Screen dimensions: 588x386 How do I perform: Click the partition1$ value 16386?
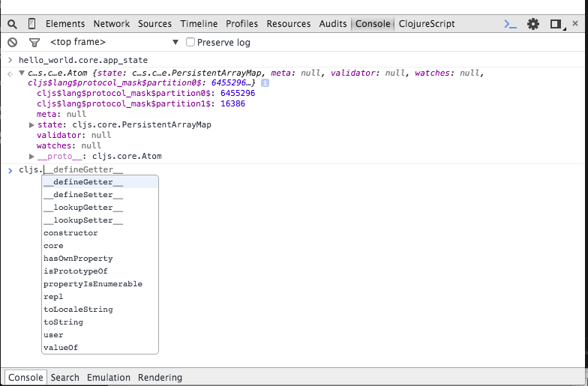point(232,103)
